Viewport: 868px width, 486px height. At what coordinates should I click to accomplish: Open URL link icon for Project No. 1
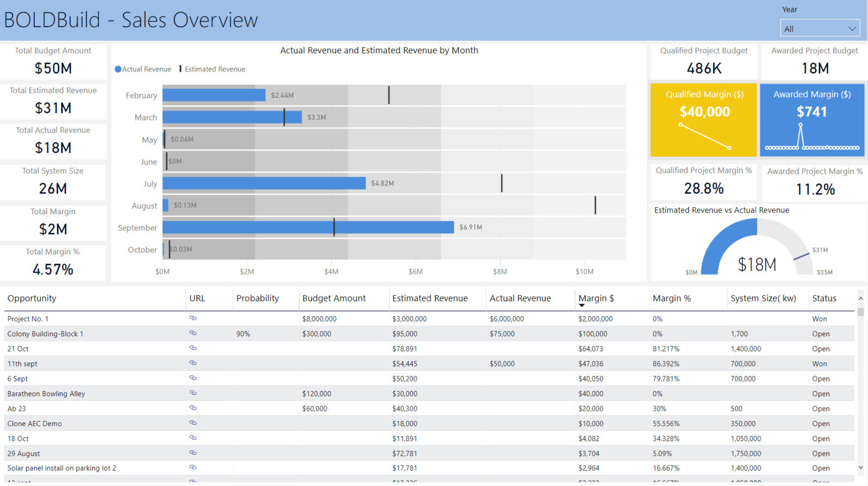tap(193, 318)
